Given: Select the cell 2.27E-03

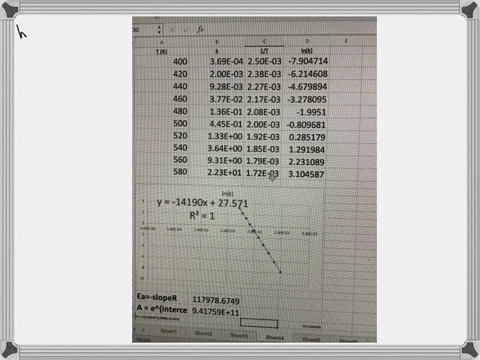Looking at the screenshot, I should click(264, 87).
